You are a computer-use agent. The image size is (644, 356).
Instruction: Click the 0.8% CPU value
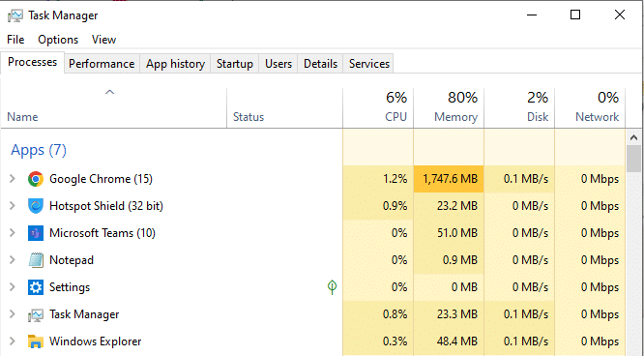(395, 314)
